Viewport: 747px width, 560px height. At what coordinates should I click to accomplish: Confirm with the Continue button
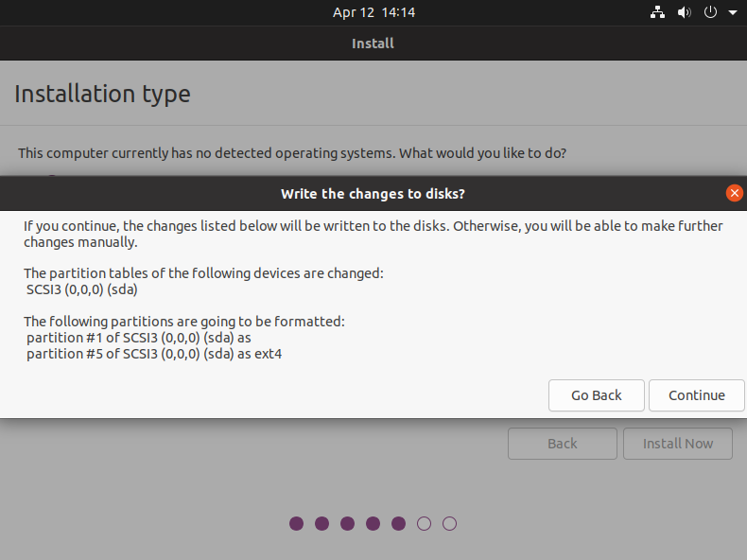[x=697, y=395]
